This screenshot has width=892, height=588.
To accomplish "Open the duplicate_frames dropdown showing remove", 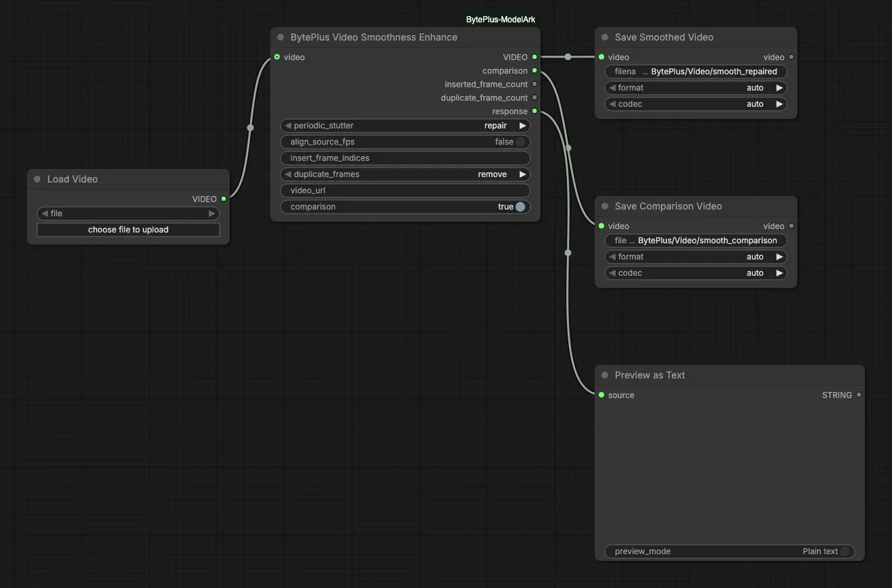I will (x=405, y=174).
